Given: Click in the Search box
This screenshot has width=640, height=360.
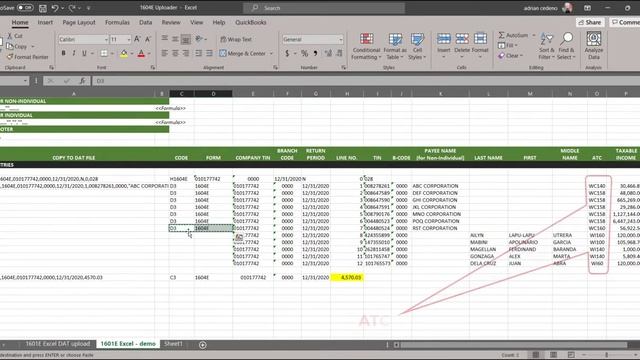Looking at the screenshot, I should tap(324, 8).
